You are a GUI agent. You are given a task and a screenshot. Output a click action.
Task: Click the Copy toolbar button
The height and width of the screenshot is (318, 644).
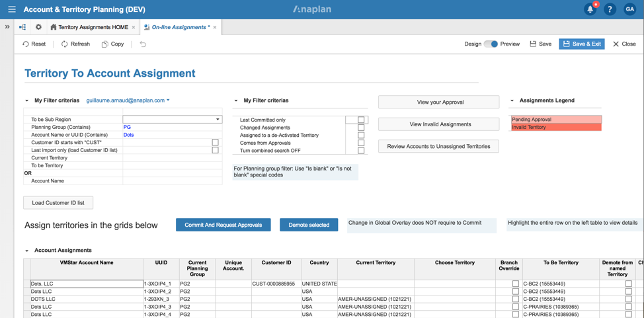112,44
